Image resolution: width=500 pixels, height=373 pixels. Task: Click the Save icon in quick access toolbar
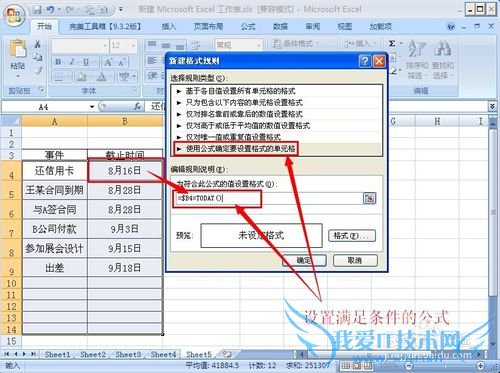click(37, 10)
